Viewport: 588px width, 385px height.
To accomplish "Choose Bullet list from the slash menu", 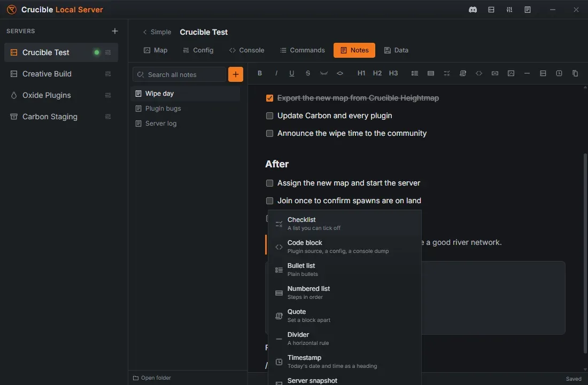I will [x=345, y=269].
